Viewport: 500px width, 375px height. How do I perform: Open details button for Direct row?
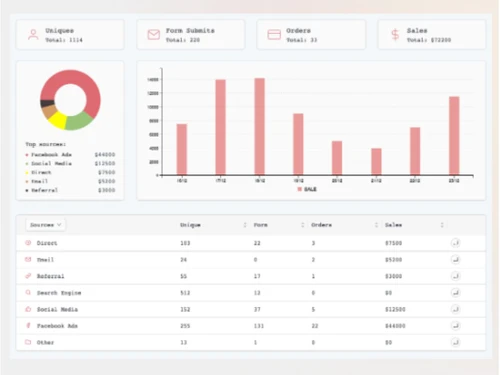coord(455,243)
